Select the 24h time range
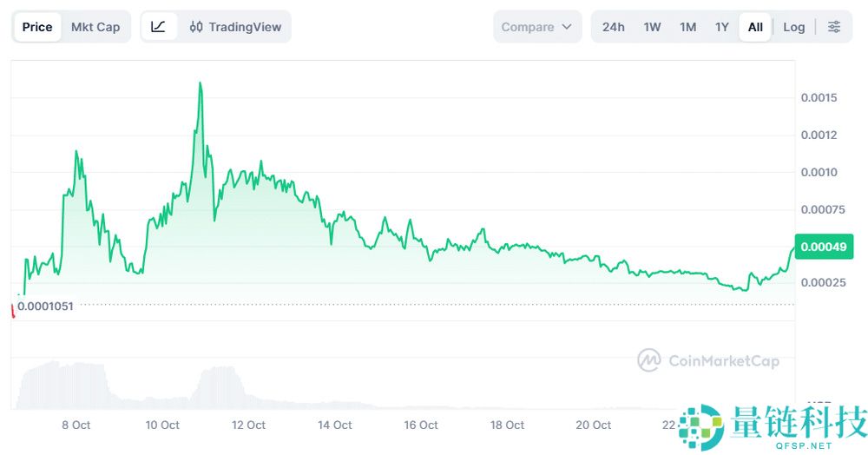This screenshot has width=868, height=455. click(x=614, y=27)
